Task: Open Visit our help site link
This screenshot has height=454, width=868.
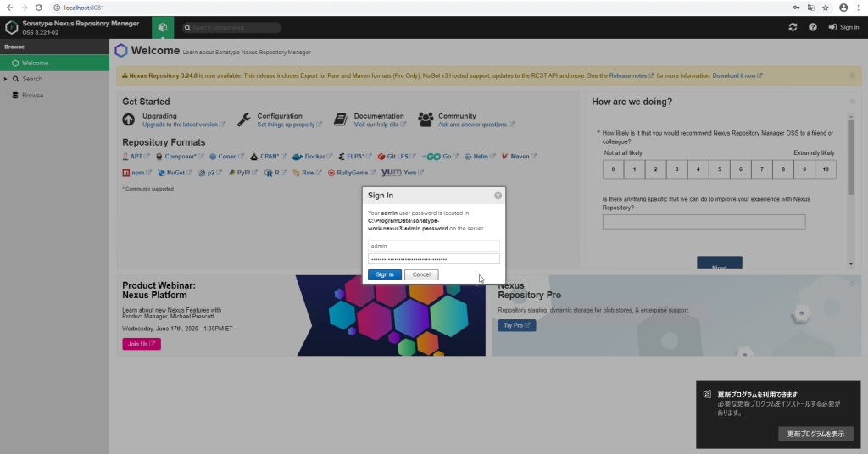Action: [x=380, y=125]
